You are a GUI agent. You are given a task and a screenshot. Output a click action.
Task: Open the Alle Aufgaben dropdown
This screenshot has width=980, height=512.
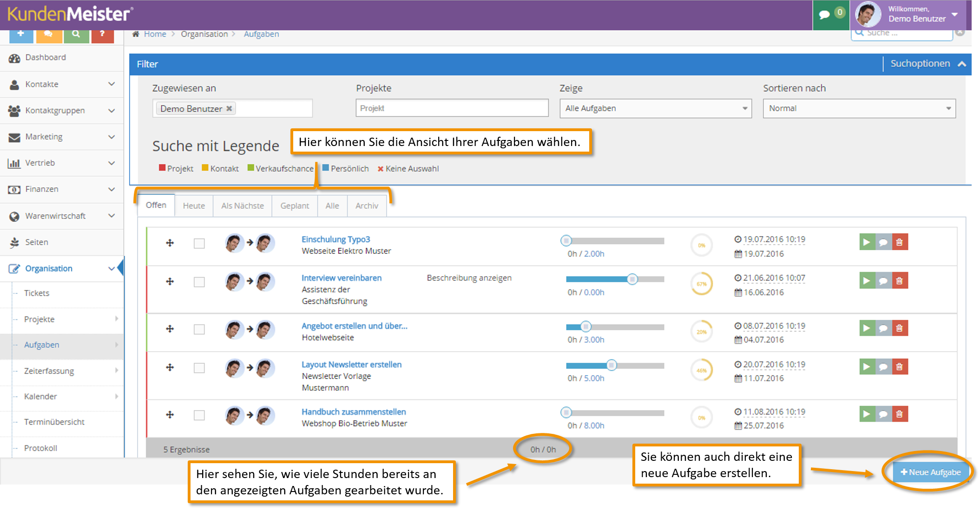tap(656, 108)
